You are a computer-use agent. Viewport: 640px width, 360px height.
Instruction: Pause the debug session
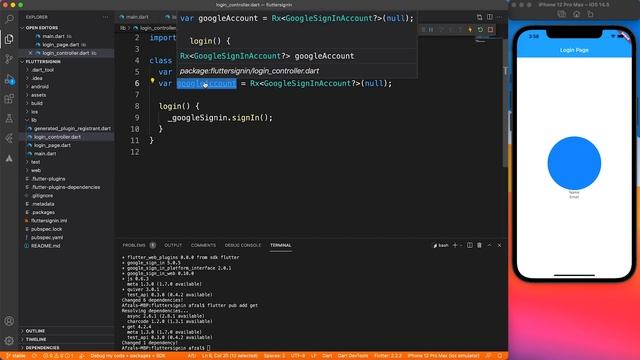[x=431, y=30]
